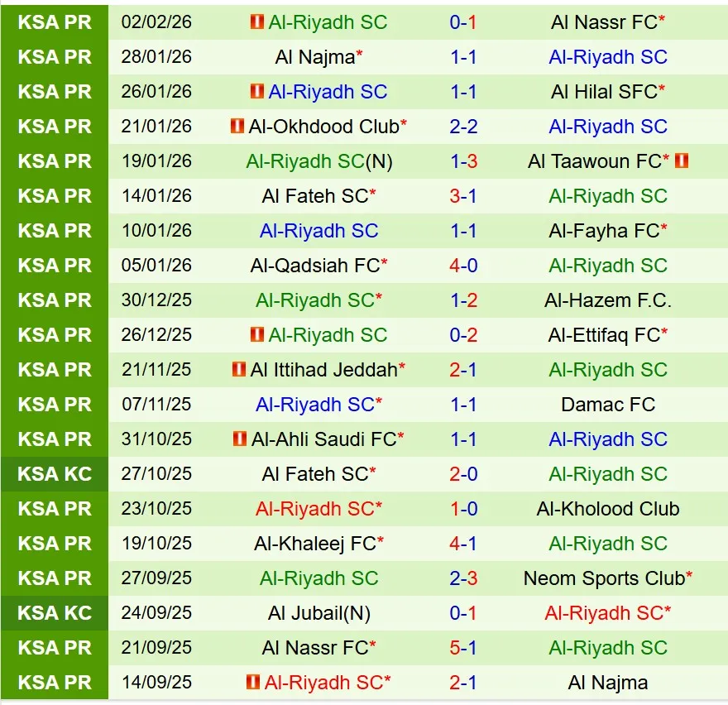728x705 pixels.
Task: Open Al-Qadsiah FC team link
Action: tap(315, 266)
